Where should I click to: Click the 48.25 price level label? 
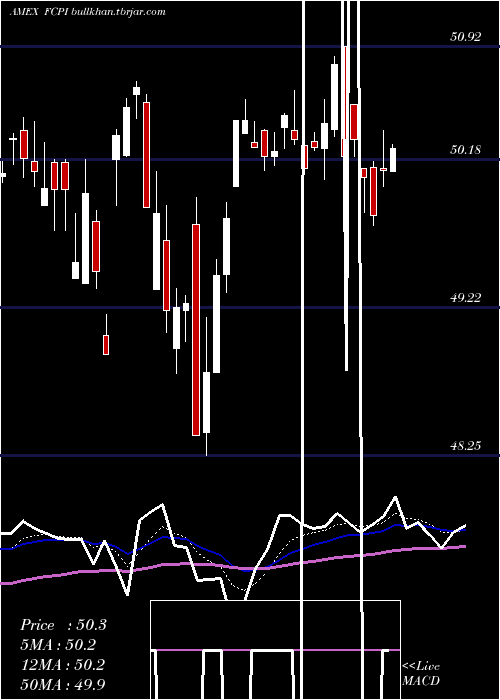[x=466, y=446]
